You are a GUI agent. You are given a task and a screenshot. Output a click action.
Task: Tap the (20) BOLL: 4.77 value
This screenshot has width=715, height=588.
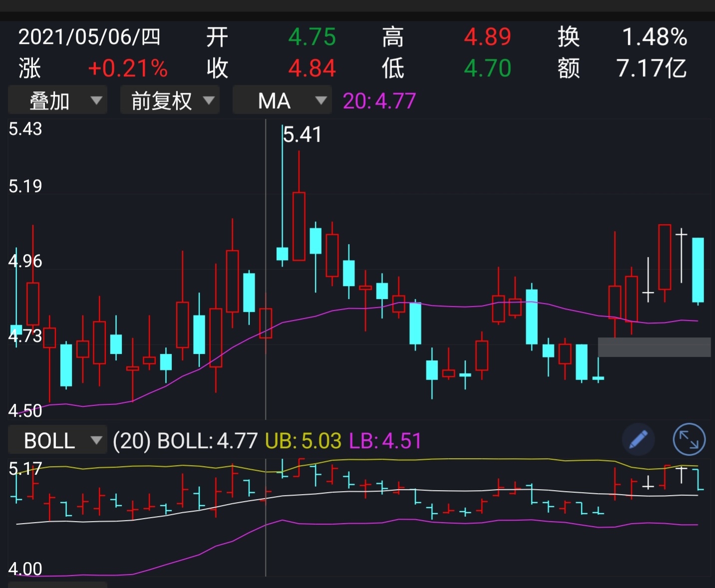coord(185,441)
